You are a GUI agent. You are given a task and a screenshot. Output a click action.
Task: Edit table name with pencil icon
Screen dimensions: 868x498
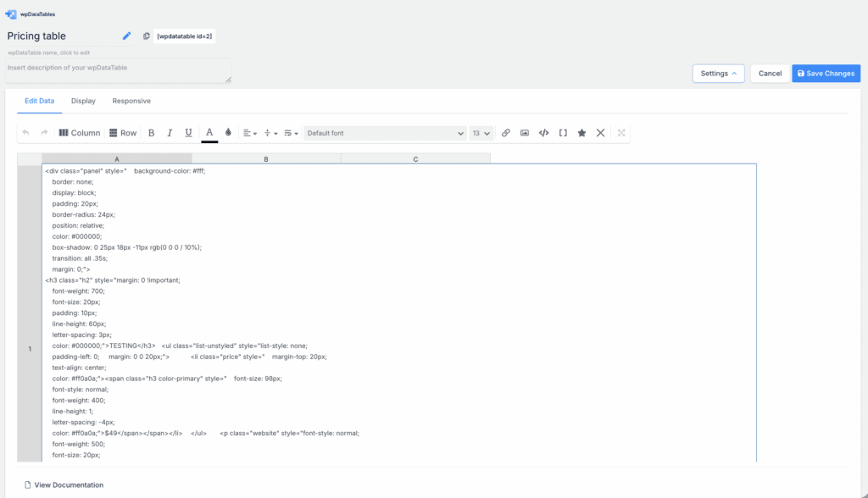tap(127, 36)
